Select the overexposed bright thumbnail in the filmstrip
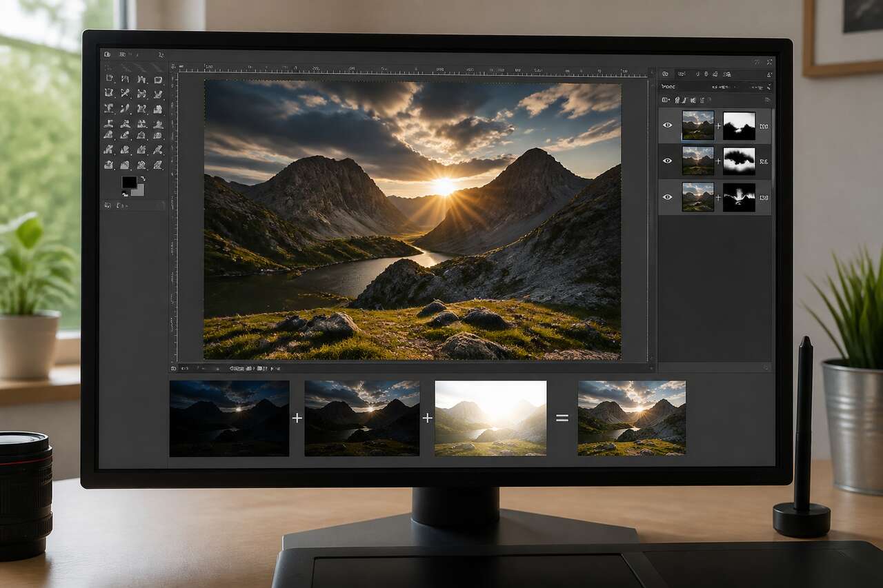Viewport: 883px width, 588px height. coord(490,418)
